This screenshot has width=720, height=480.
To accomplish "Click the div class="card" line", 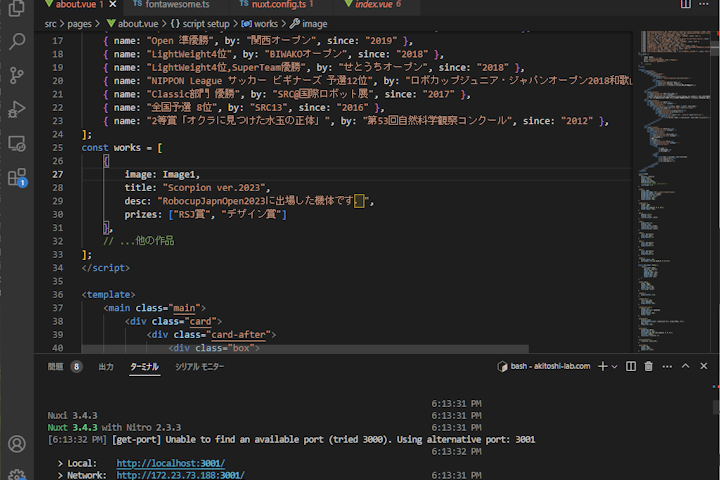I will (x=173, y=321).
